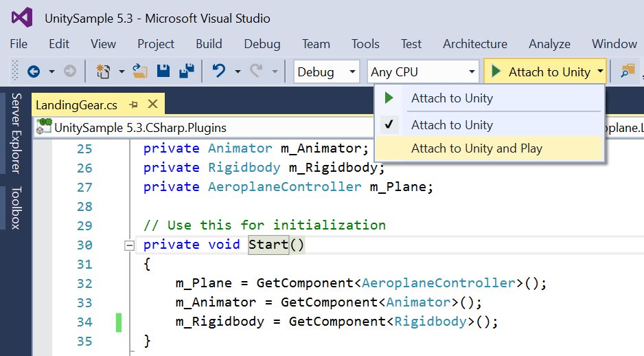The width and height of the screenshot is (644, 356).
Task: Click the green change marker beside line 34
Action: coord(119,322)
